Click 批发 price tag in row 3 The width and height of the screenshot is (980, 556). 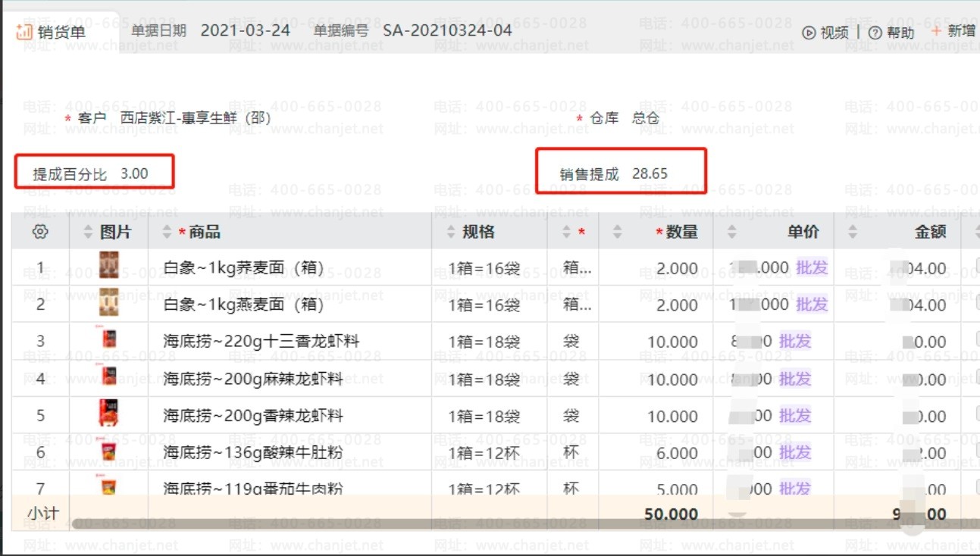click(795, 341)
